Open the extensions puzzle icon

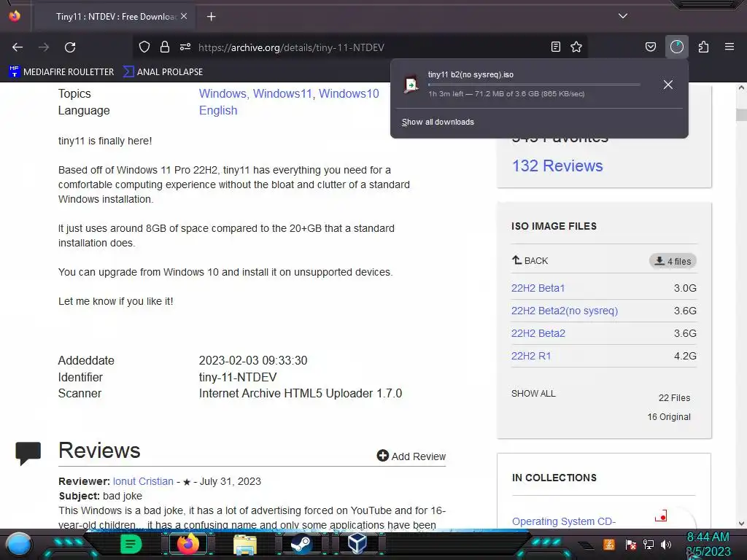(x=703, y=47)
